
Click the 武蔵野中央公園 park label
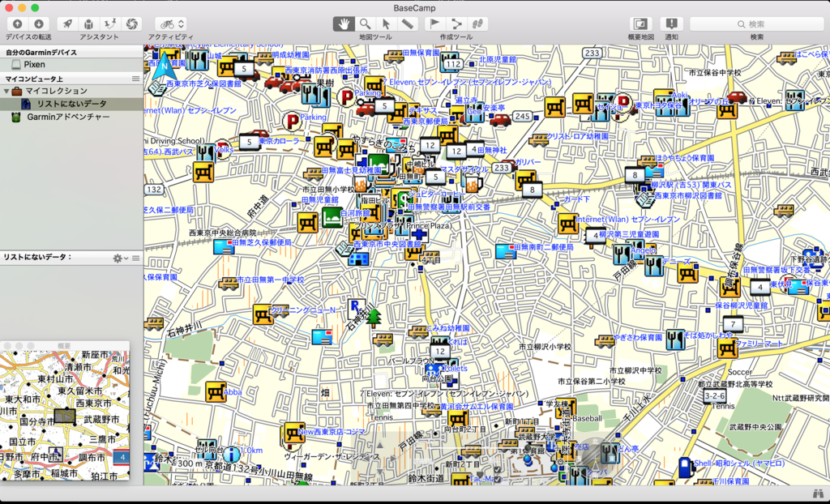(755, 427)
